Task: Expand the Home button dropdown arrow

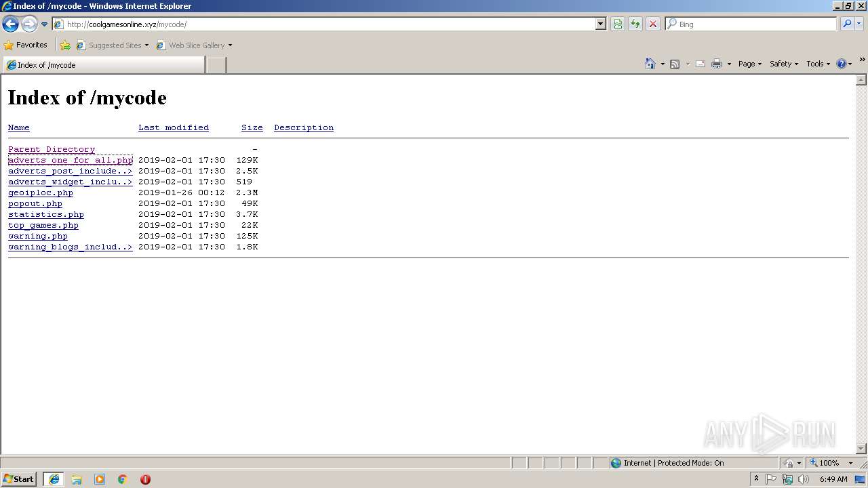Action: [x=663, y=64]
